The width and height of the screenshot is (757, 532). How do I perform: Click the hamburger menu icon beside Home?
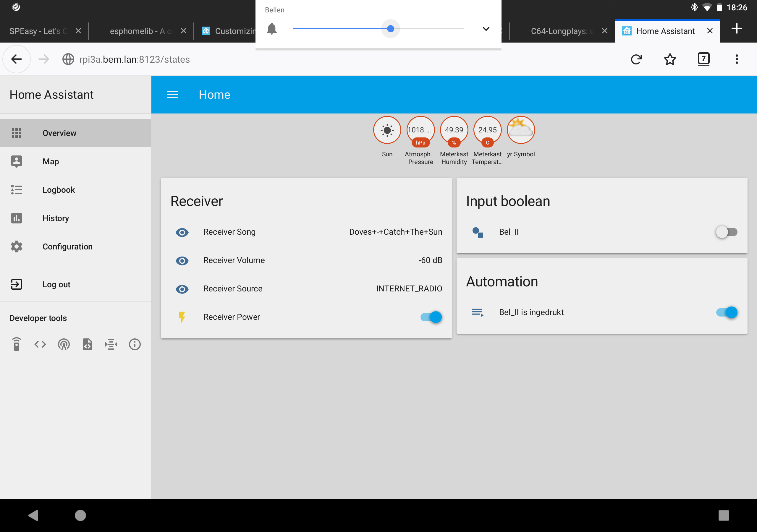click(172, 95)
